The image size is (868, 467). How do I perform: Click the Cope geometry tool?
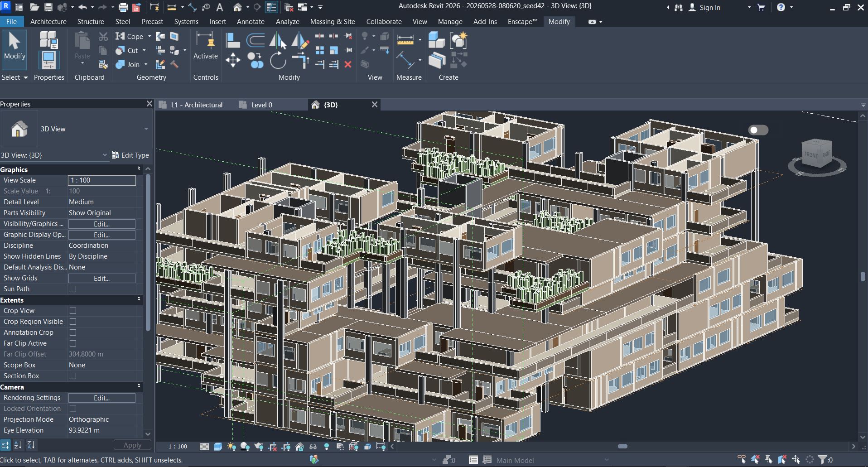coord(129,36)
